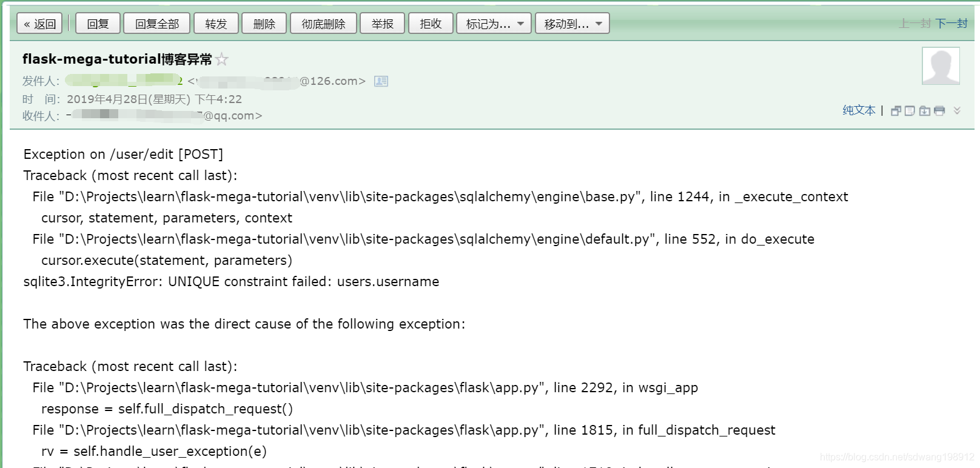The width and height of the screenshot is (980, 468).
Task: Switch to 纯文本 plain text view
Action: (x=859, y=110)
